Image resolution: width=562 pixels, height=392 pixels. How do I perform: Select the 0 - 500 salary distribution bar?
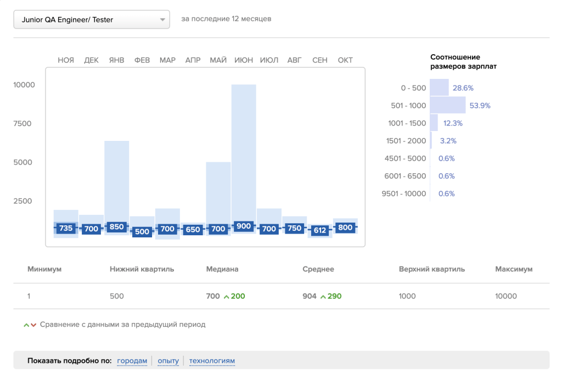point(439,88)
